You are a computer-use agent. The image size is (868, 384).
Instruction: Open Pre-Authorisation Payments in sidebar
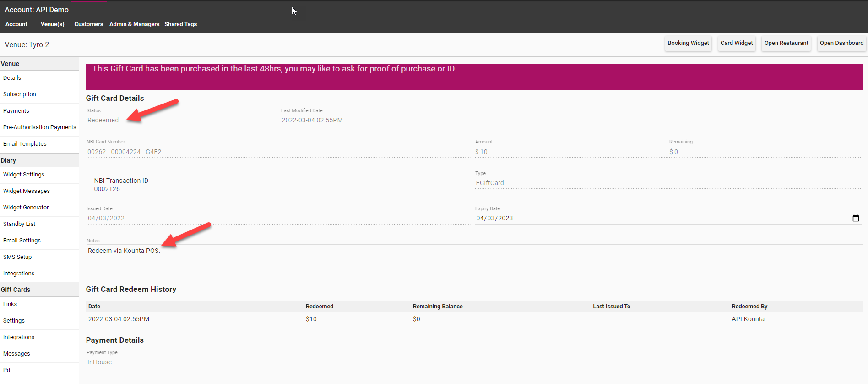tap(39, 127)
